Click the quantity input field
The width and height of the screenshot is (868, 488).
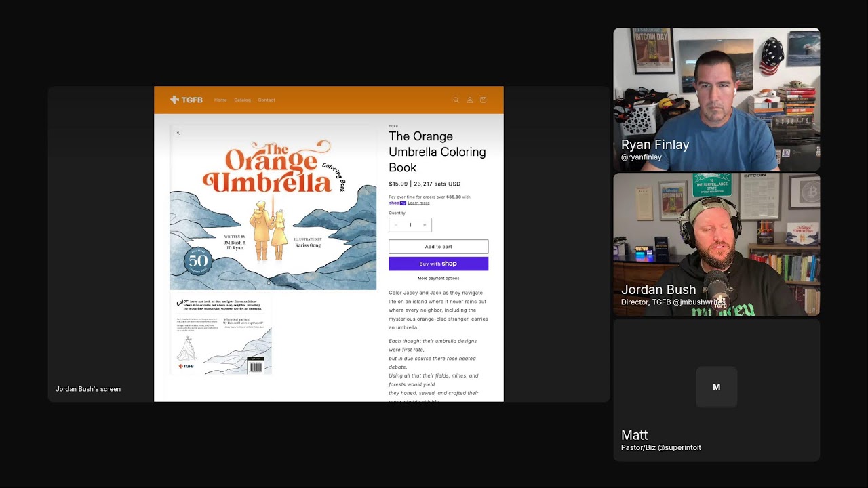(410, 225)
